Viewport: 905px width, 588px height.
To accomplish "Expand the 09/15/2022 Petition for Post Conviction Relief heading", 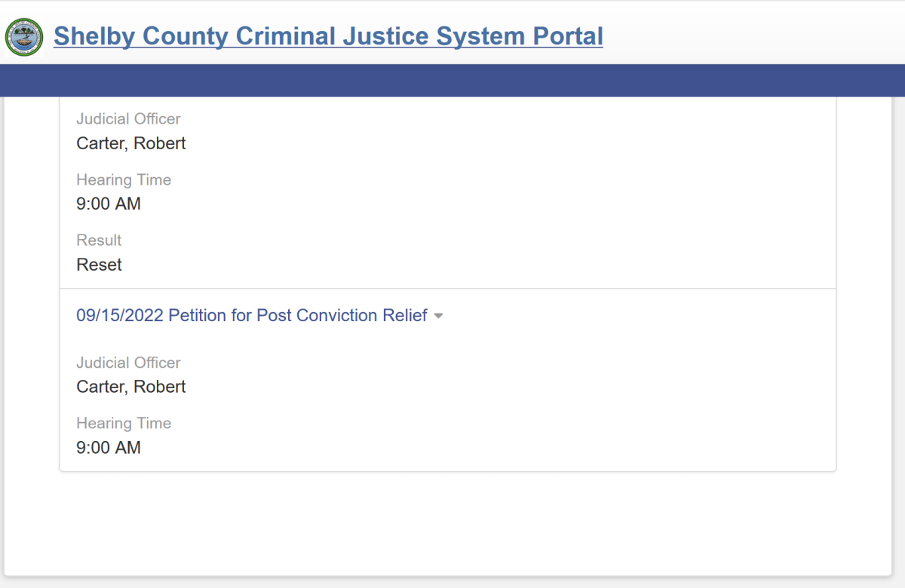I will tap(252, 315).
